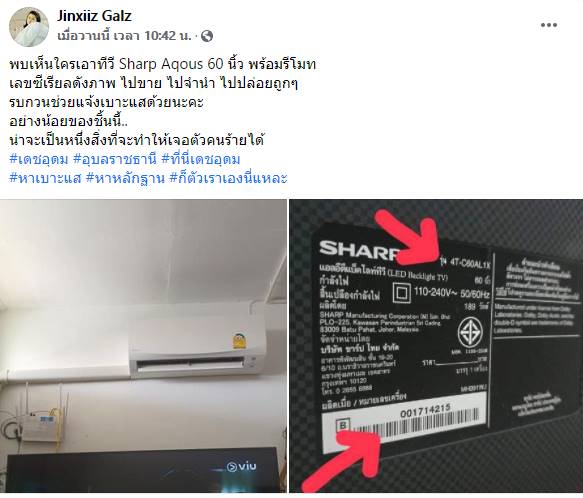Click the wifi router in left photo
Image resolution: width=583 pixels, height=498 pixels.
(x=39, y=424)
